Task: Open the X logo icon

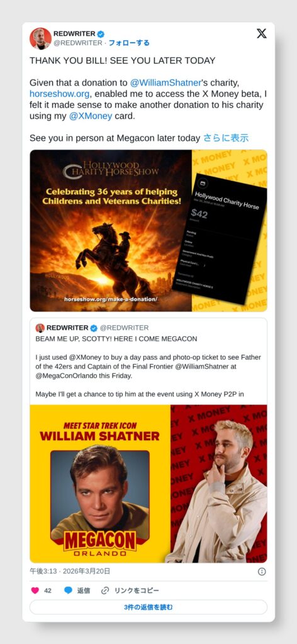Action: pos(261,34)
